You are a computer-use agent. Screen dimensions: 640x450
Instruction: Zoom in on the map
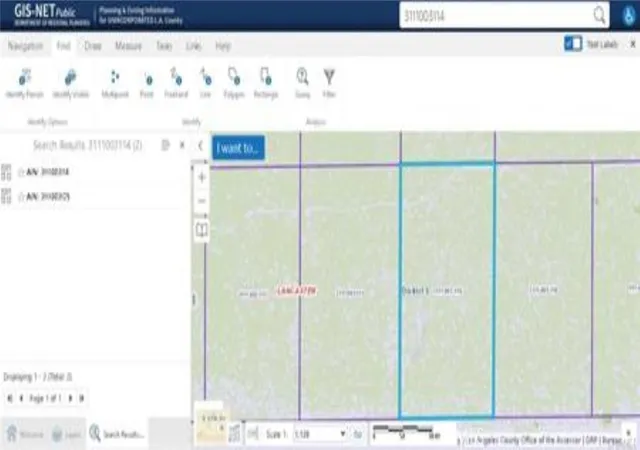202,177
